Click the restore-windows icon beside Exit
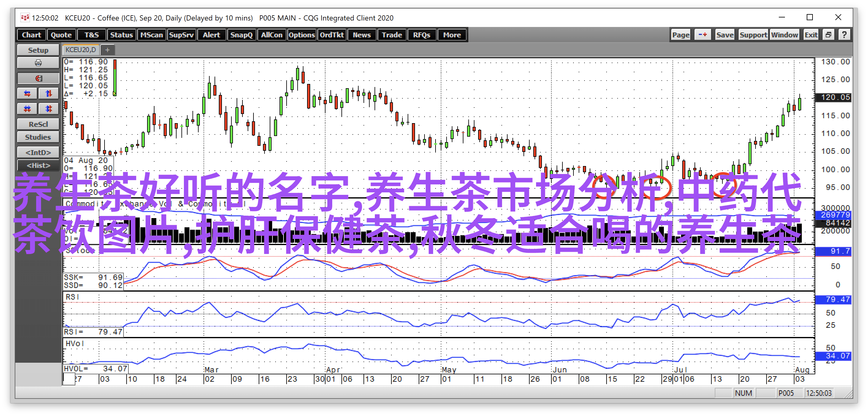868x416 pixels. [828, 35]
